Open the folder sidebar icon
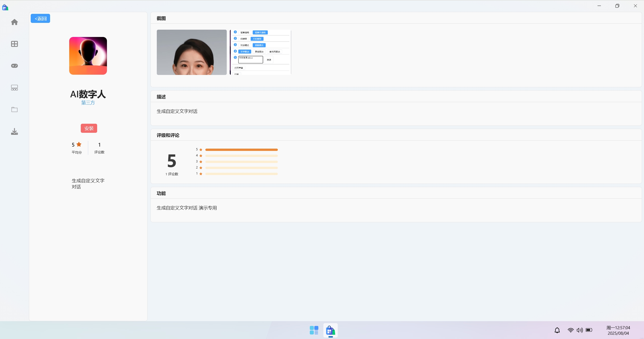 tap(14, 109)
